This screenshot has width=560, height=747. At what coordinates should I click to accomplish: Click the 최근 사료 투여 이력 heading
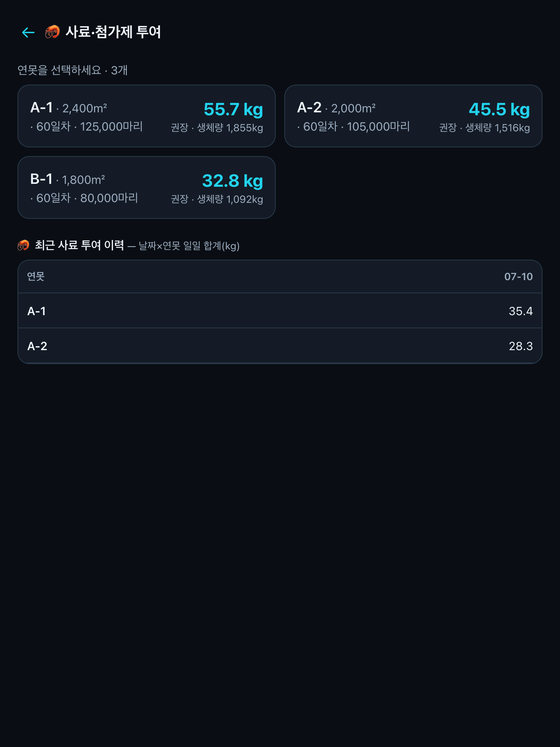pyautogui.click(x=79, y=245)
